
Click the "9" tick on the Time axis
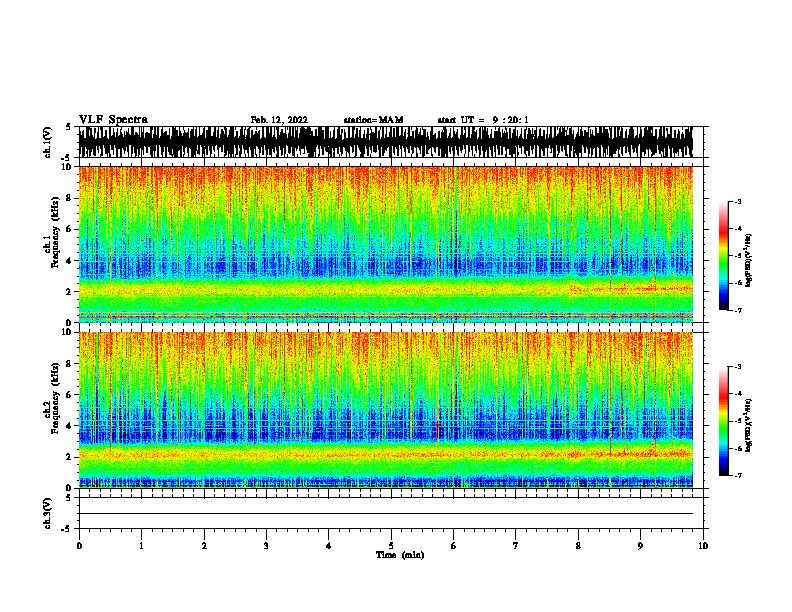click(x=640, y=546)
